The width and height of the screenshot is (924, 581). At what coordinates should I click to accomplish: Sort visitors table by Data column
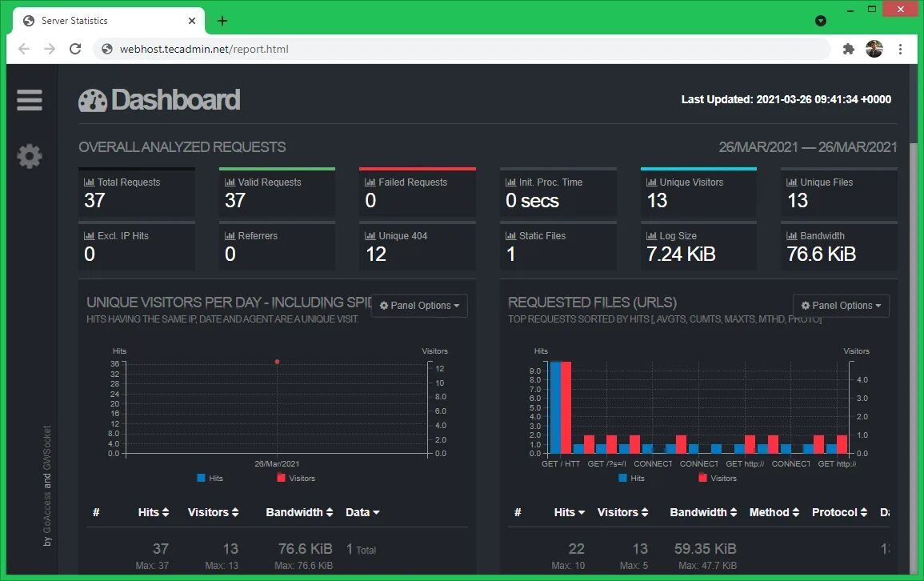pos(362,512)
